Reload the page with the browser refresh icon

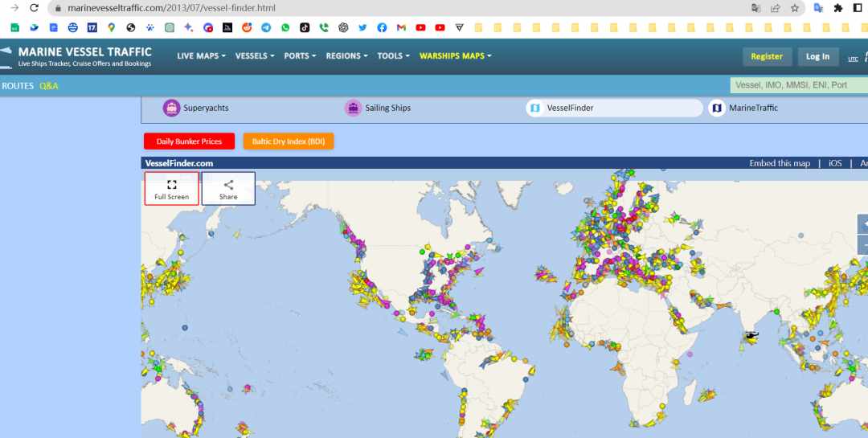pos(34,8)
